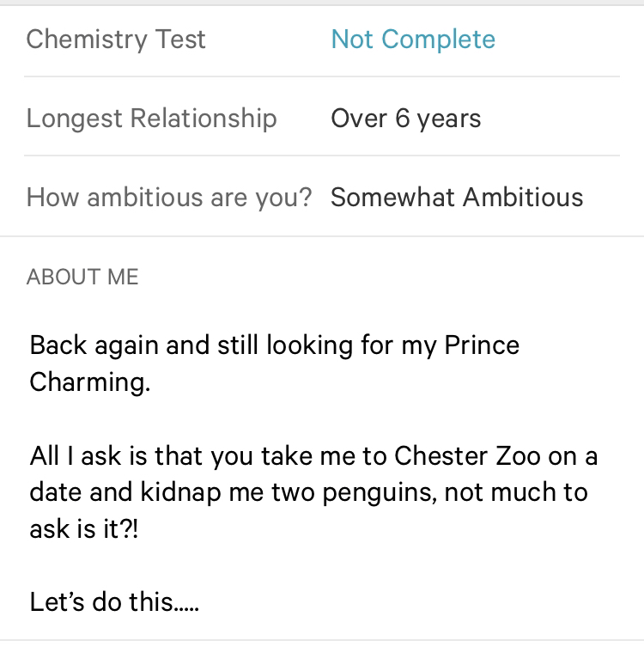Select the Somewhat Ambitious value
The height and width of the screenshot is (665, 644).
(457, 198)
